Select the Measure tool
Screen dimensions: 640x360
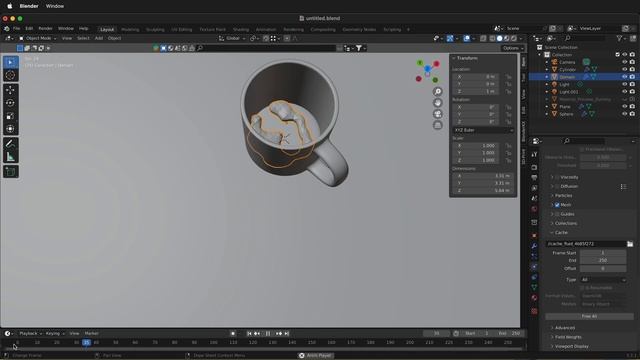pos(11,157)
